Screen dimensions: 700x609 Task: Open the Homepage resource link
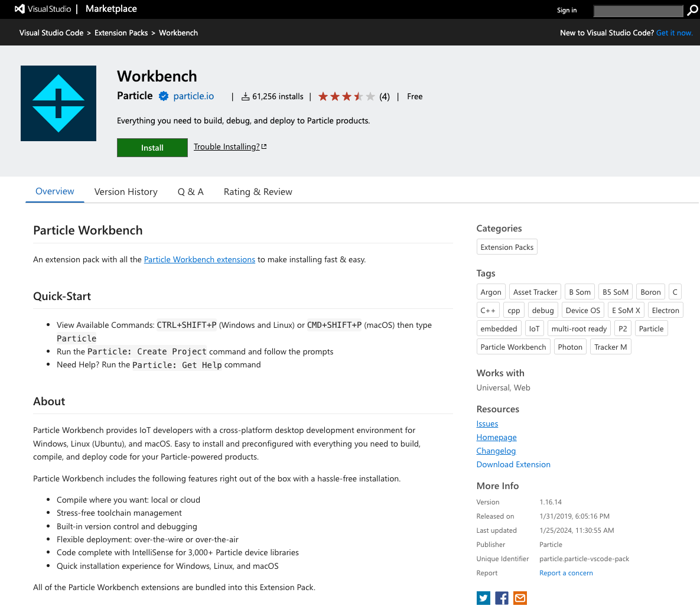[496, 437]
